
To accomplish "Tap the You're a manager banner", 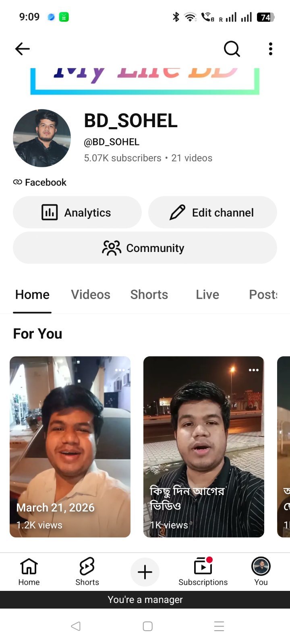I will [145, 600].
